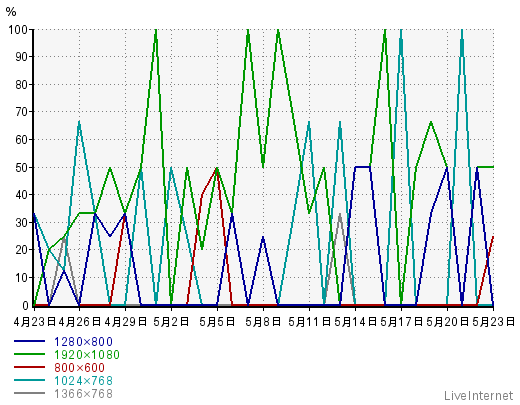520x405 pixels.
Task: Click the 100 value on the percent axis
Action: click(18, 30)
